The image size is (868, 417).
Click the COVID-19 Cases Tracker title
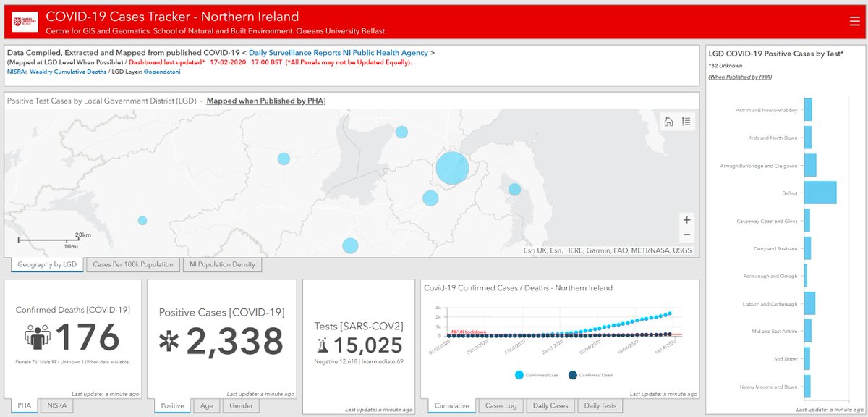pos(172,16)
